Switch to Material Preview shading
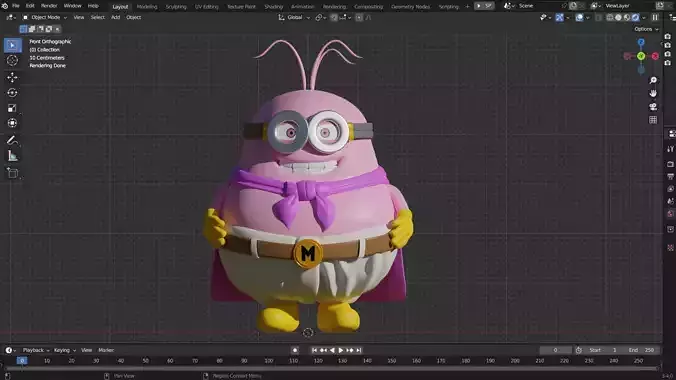 coord(627,18)
